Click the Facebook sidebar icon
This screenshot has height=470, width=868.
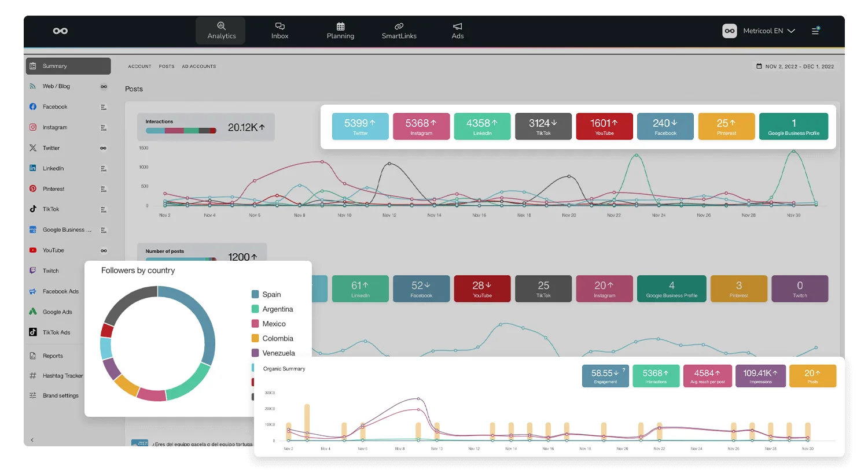click(33, 107)
